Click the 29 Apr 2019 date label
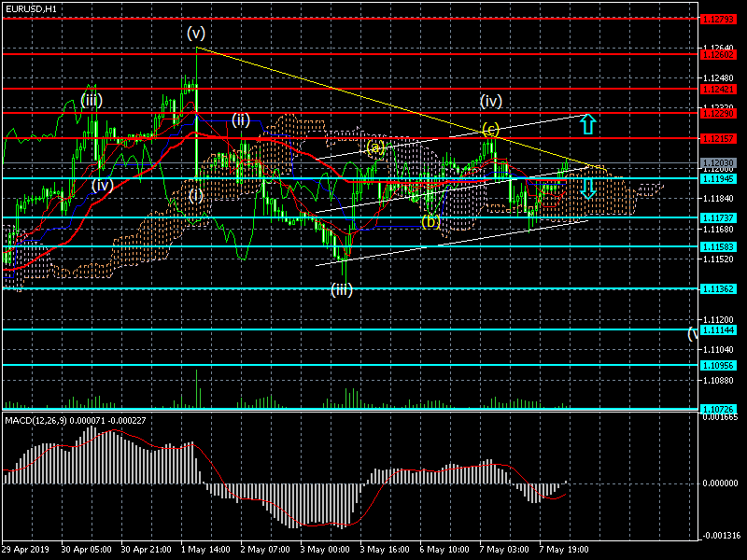The image size is (747, 560). click(x=26, y=550)
